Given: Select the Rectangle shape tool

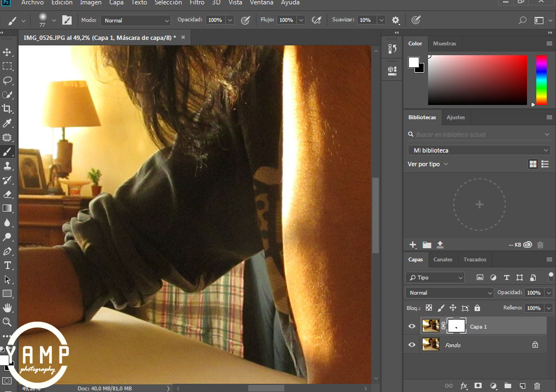Looking at the screenshot, I should click(x=7, y=294).
